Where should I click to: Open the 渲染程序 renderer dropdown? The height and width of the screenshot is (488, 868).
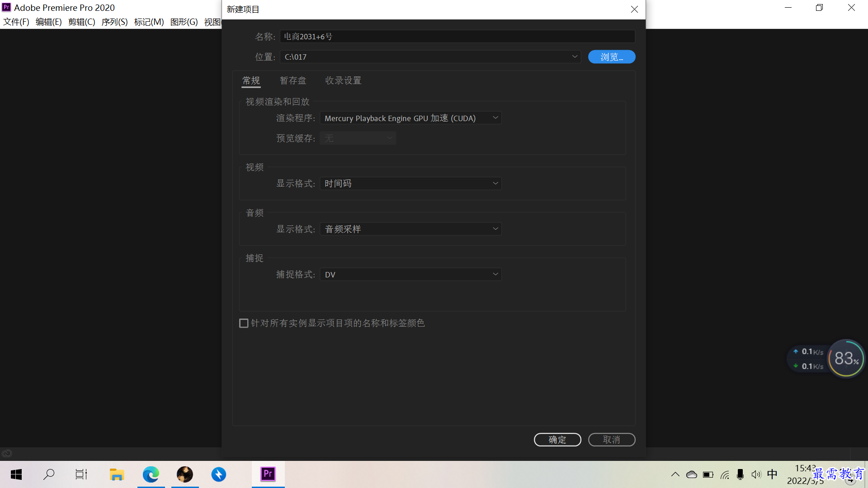pyautogui.click(x=410, y=118)
